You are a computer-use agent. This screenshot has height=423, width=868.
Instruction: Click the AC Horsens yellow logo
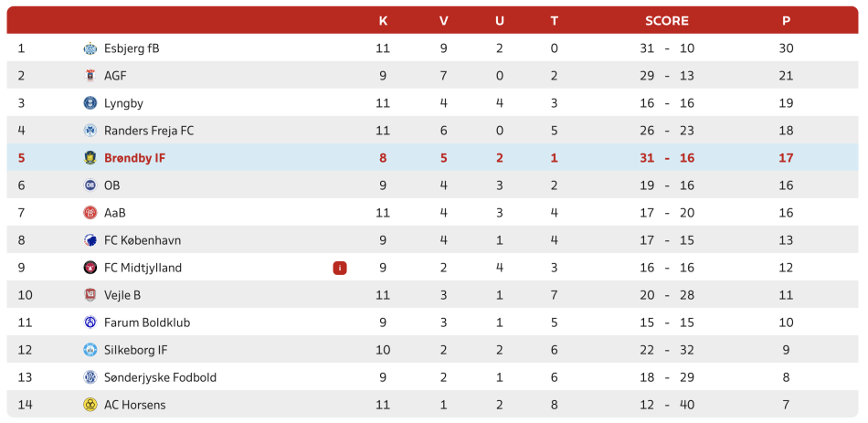coord(90,405)
